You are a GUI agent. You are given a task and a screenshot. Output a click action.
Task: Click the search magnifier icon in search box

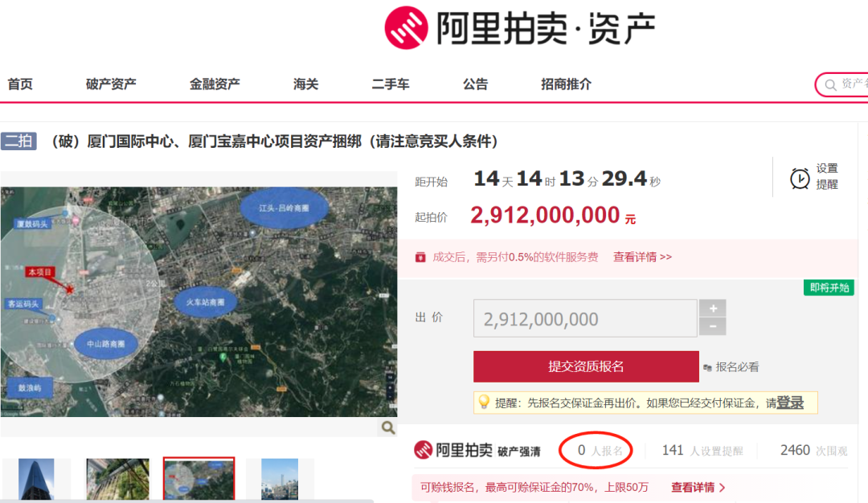830,84
